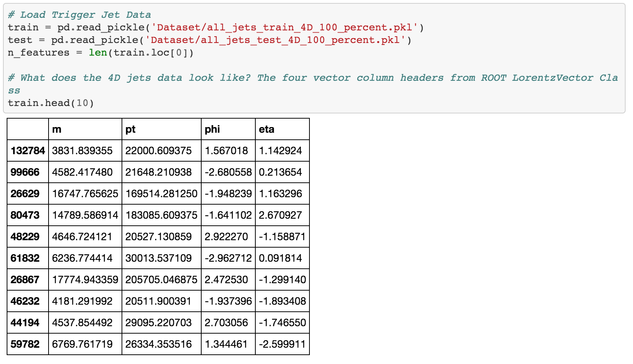The height and width of the screenshot is (364, 633).
Task: Click m value 6236.774414
Action: 82,258
